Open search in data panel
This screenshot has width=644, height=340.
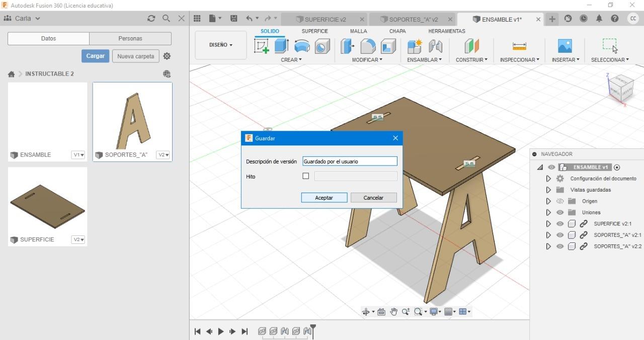tap(167, 18)
